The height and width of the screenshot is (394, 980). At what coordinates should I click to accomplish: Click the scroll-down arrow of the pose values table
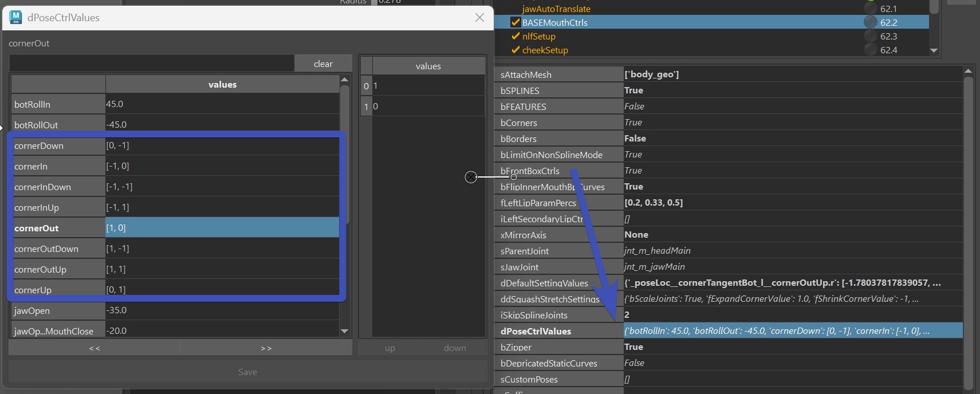click(x=344, y=331)
